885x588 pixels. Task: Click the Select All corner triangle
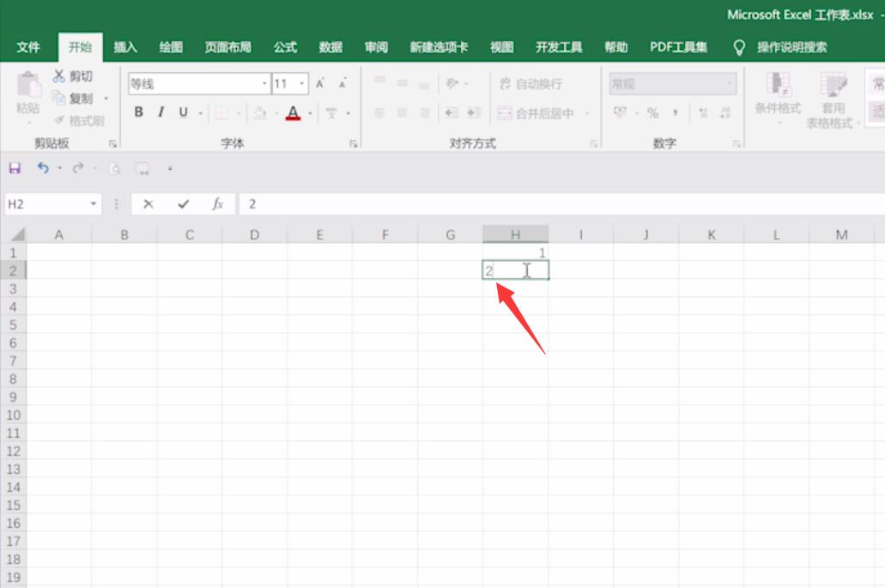point(18,234)
